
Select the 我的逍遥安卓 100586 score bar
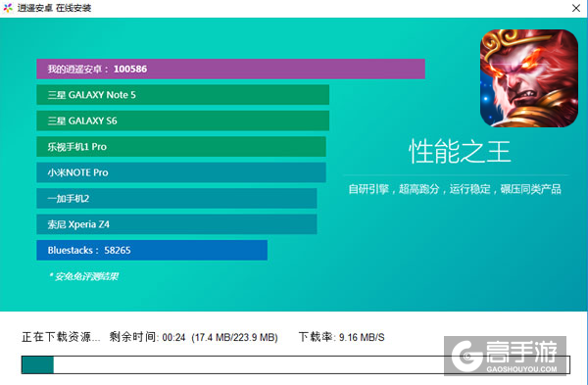click(x=230, y=69)
